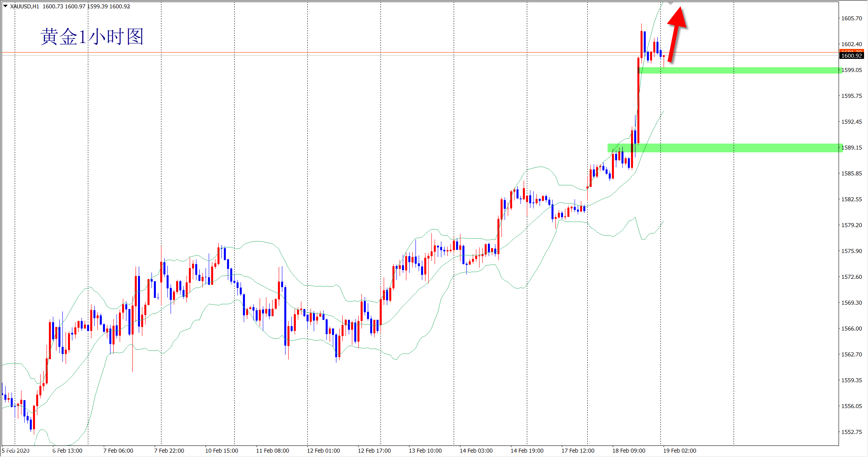This screenshot has height=457, width=868.
Task: Click the black 1600.92 current price tag
Action: [x=851, y=56]
